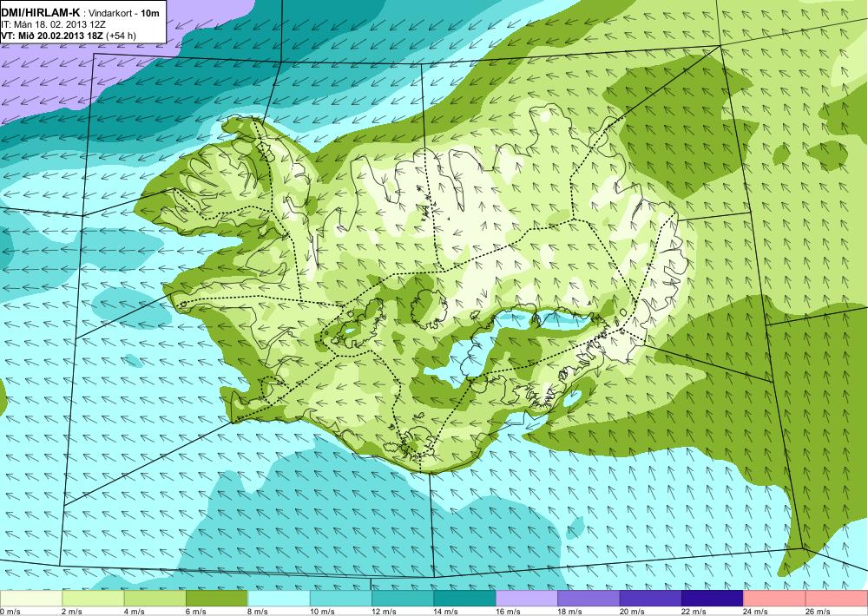Pick the teal 12–14 m/s legend swatch
This screenshot has width=868, height=616.
(403, 599)
